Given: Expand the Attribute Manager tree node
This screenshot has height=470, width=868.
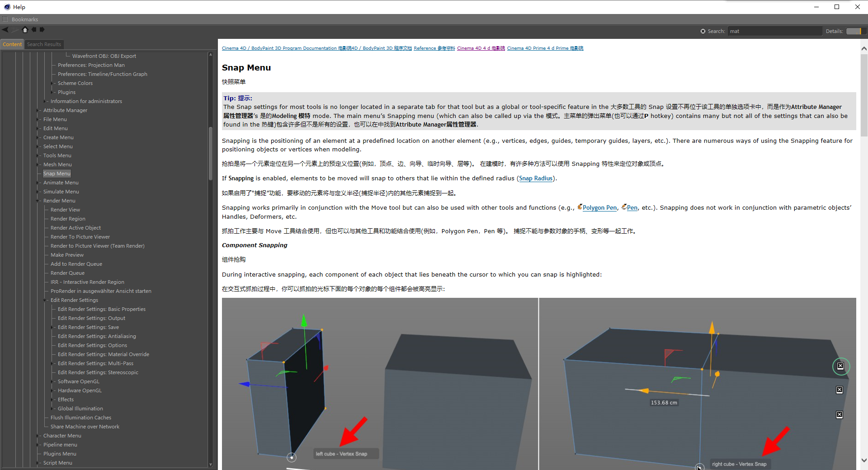Looking at the screenshot, I should pos(38,110).
